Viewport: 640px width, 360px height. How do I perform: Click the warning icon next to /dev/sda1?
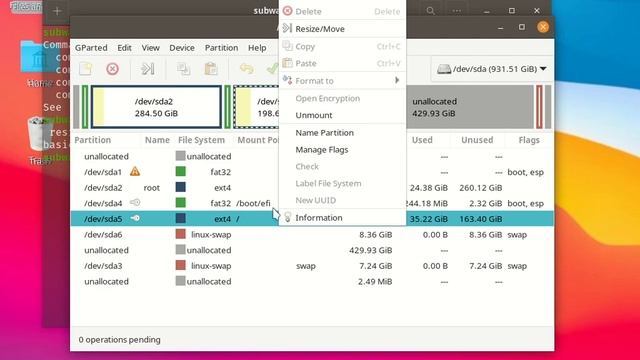(x=135, y=171)
